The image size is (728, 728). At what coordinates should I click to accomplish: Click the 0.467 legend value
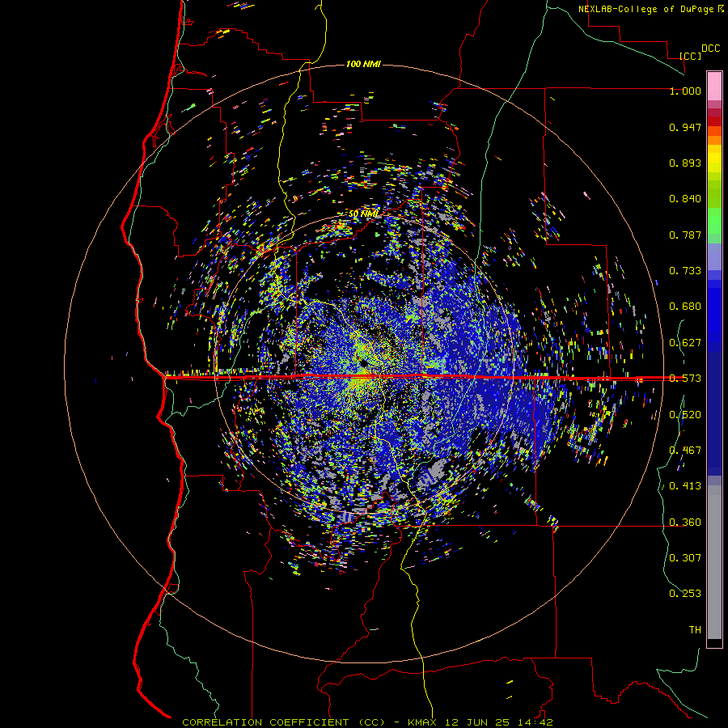(x=685, y=451)
